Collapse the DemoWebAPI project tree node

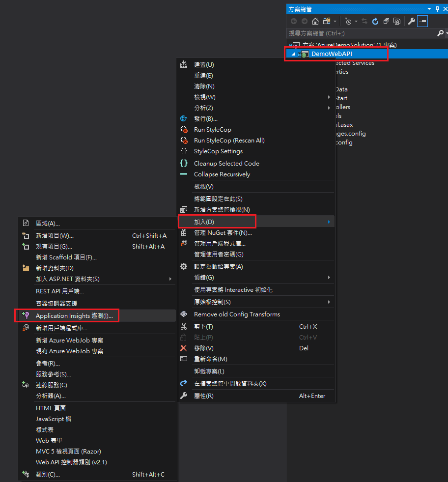(293, 54)
